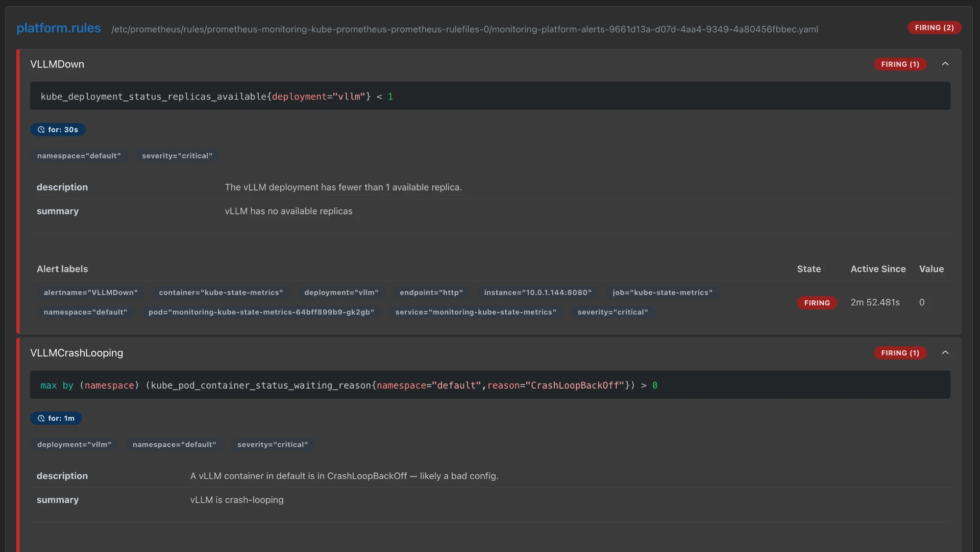Click alert label alertname="VLLMDown"
Image resolution: width=980 pixels, height=552 pixels.
point(91,293)
